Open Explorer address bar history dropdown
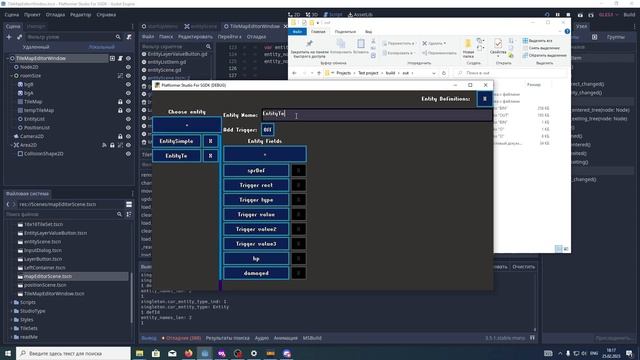 pyautogui.click(x=434, y=73)
